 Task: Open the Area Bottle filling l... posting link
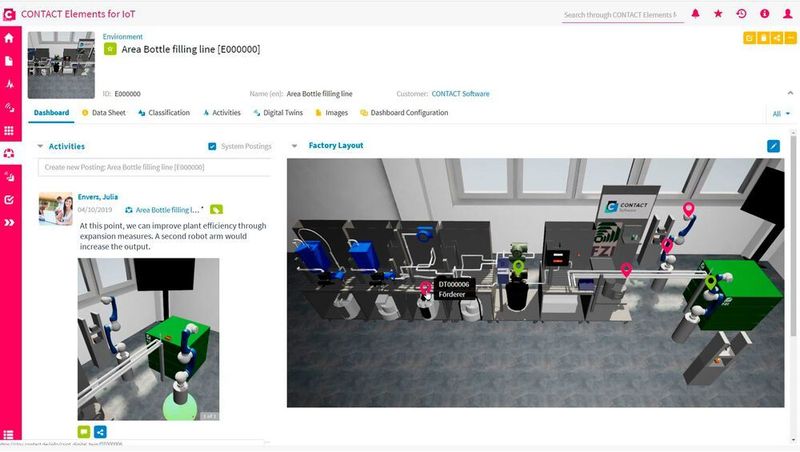point(168,210)
